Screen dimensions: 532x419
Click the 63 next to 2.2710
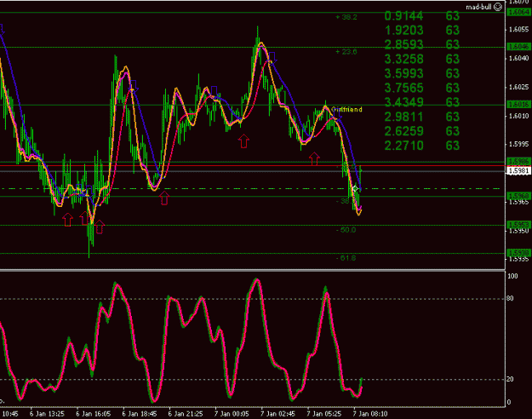(x=453, y=146)
